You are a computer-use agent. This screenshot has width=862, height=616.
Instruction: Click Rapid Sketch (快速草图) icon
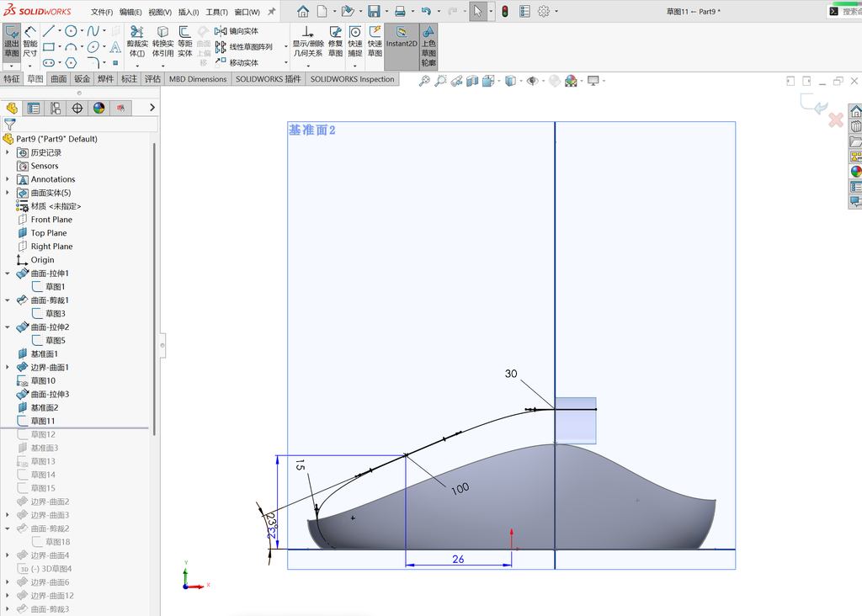point(375,41)
